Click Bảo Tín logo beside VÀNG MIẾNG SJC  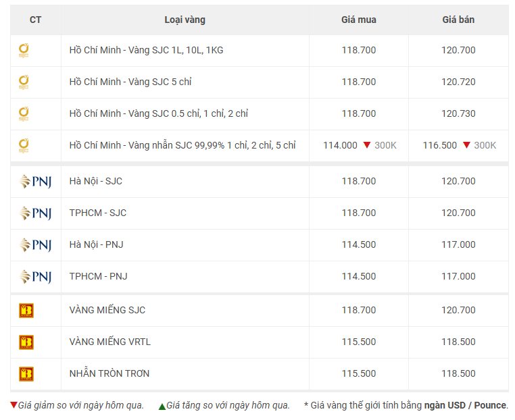(x=26, y=311)
